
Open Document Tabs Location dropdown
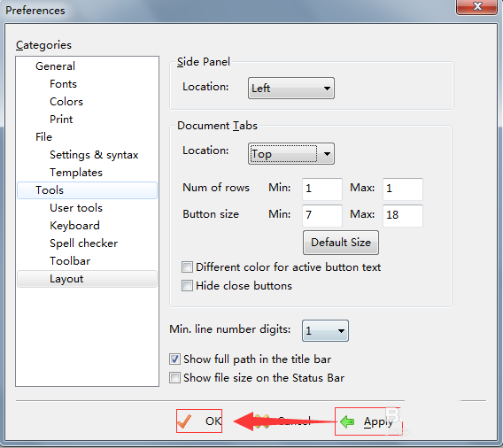tap(291, 153)
